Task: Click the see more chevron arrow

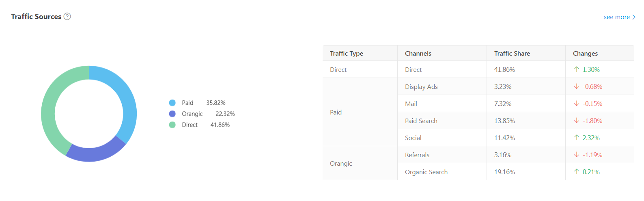Action: (x=634, y=17)
